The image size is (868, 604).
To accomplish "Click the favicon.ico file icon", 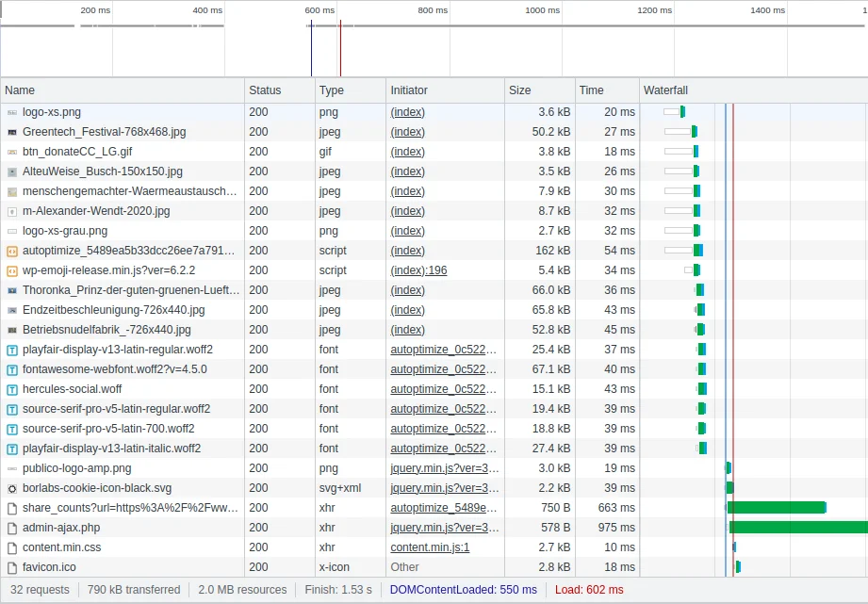I will pos(12,567).
